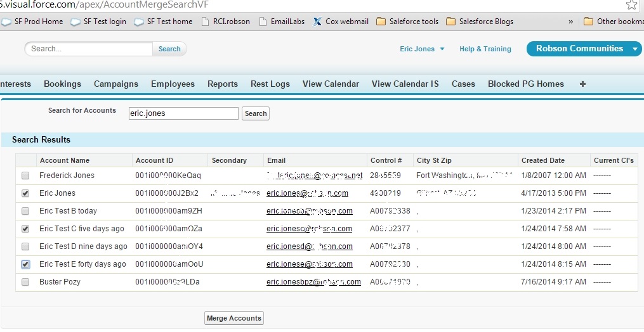Open the Saleforce tools bookmark folder

[407, 22]
